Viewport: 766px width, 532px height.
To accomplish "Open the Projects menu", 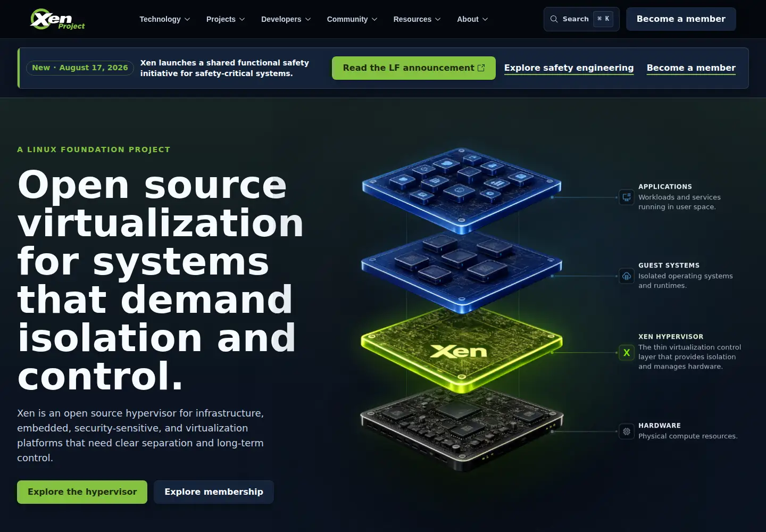I will click(226, 19).
